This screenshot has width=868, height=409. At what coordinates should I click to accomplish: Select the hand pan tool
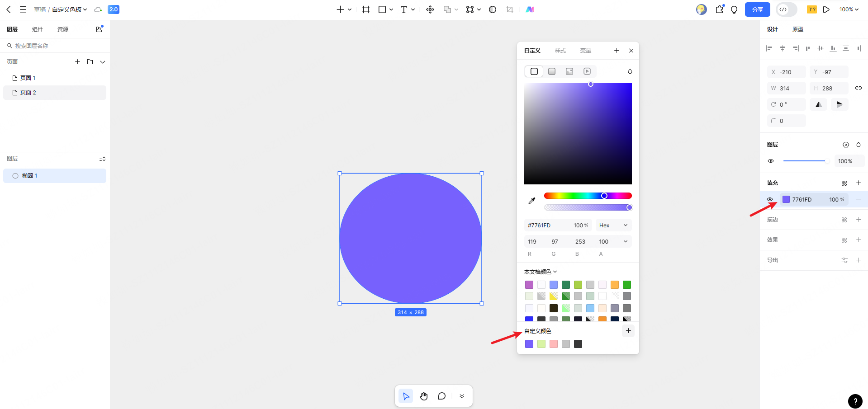[x=424, y=396]
